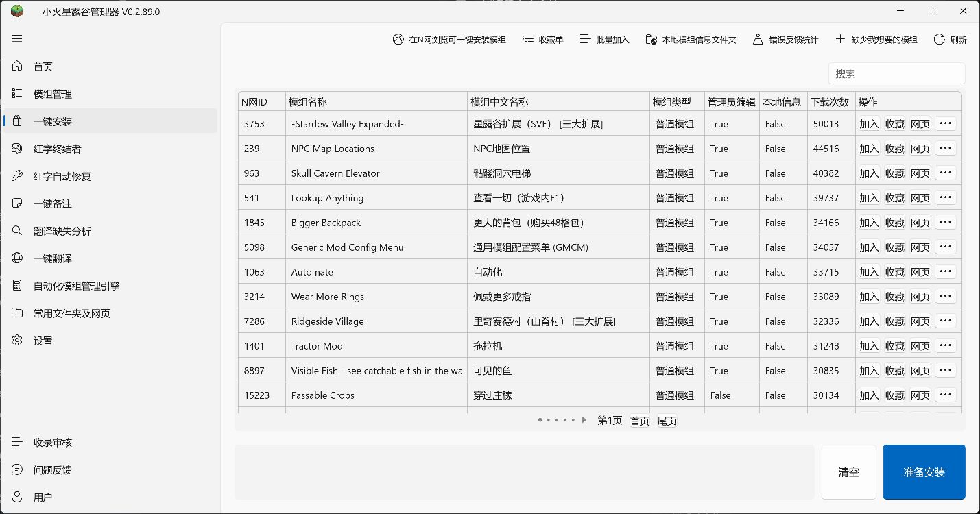Open 一键翻译 globe icon

tap(17, 258)
